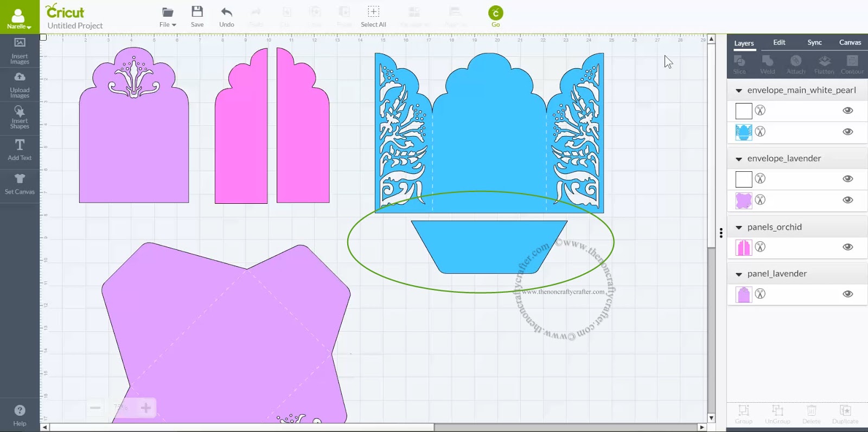Viewport: 868px width, 432px height.
Task: Open the File dropdown menu
Action: 168,16
